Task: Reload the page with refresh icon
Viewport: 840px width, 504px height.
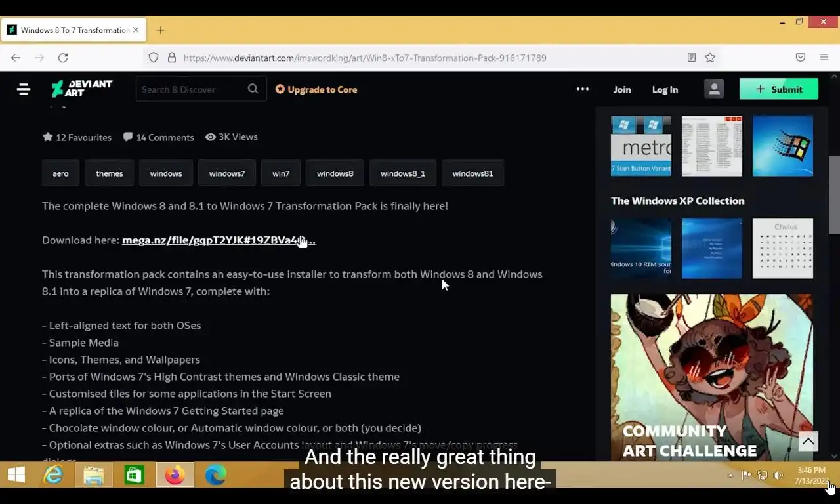Action: (x=63, y=58)
